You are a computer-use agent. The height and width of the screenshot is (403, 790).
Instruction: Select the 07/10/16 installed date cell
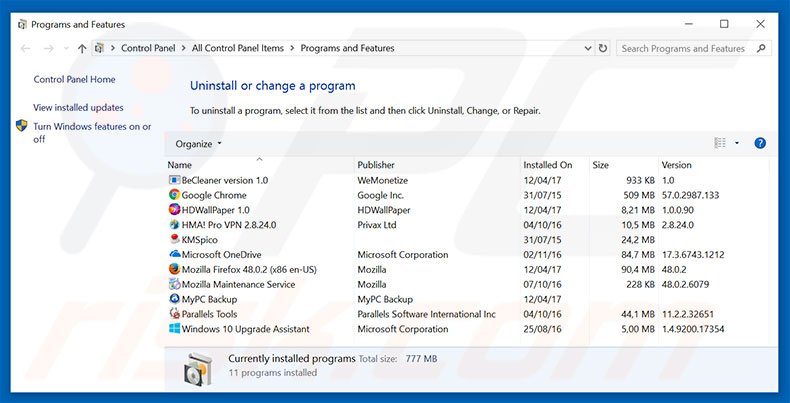[x=542, y=284]
